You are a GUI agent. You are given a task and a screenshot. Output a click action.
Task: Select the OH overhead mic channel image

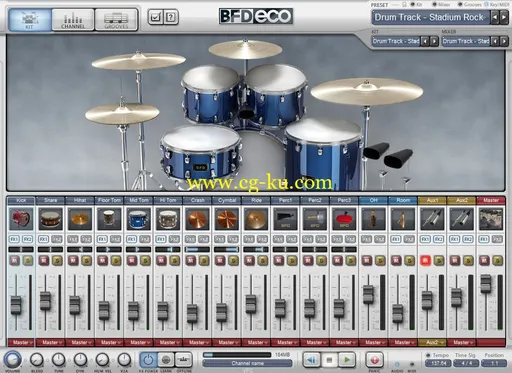tap(373, 219)
